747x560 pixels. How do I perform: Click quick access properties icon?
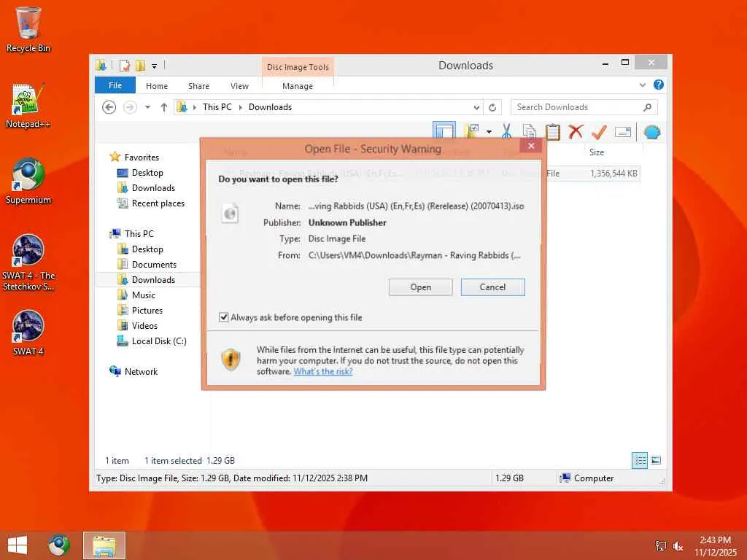click(124, 65)
